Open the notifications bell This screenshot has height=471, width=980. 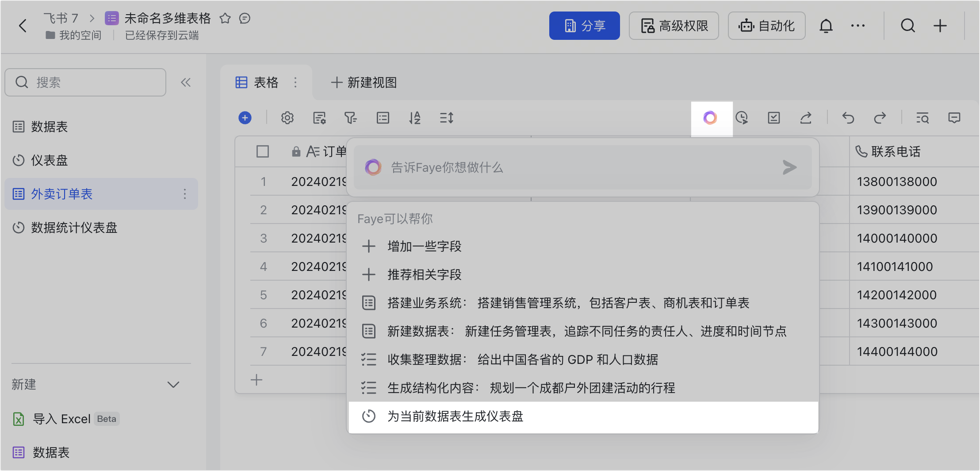pyautogui.click(x=826, y=26)
